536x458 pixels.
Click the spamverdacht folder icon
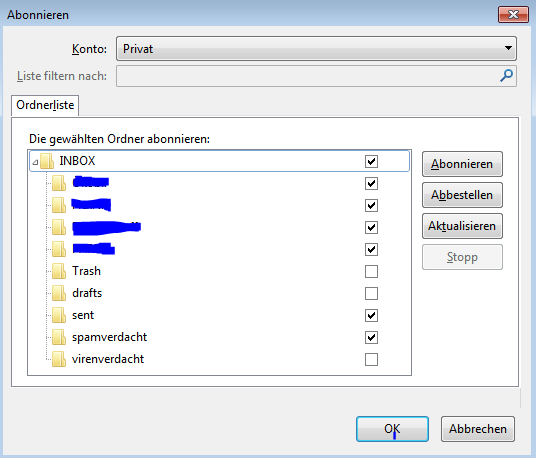click(x=59, y=337)
